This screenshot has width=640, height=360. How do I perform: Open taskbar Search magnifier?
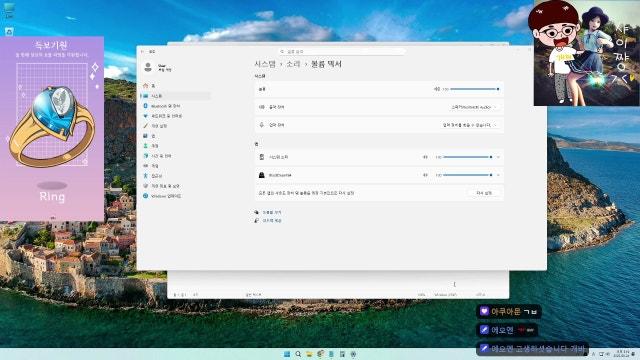(x=298, y=354)
